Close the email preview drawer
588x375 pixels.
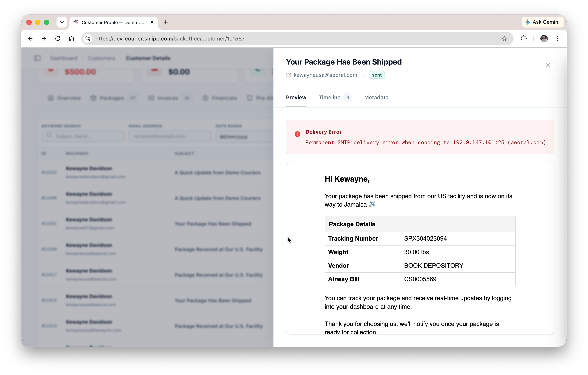(x=548, y=65)
